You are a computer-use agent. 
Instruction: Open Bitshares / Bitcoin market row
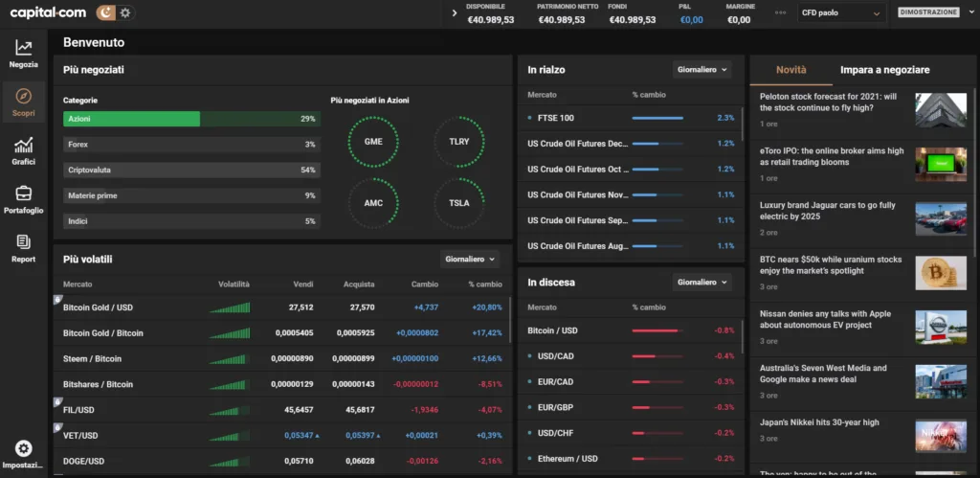coord(281,384)
